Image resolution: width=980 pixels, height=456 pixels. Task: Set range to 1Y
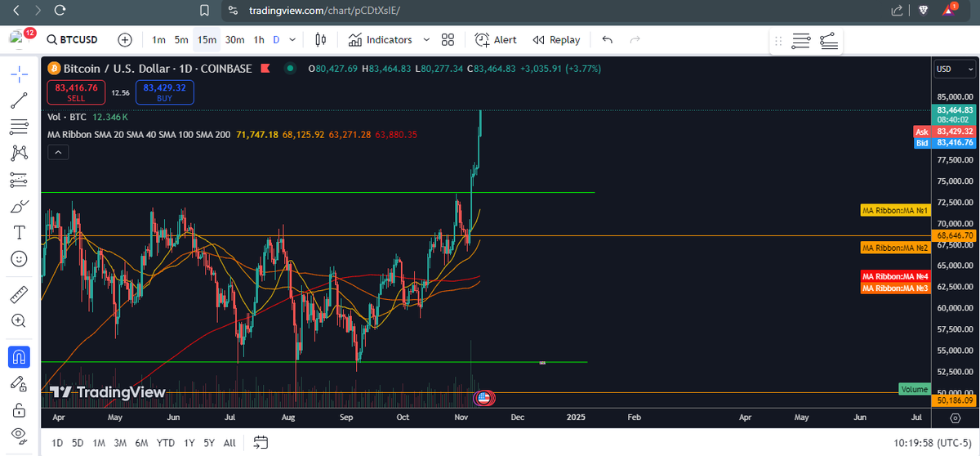click(x=189, y=443)
